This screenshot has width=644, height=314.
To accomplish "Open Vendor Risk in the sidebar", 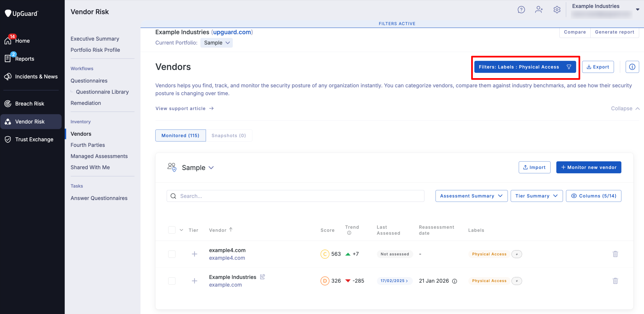I will [x=31, y=122].
